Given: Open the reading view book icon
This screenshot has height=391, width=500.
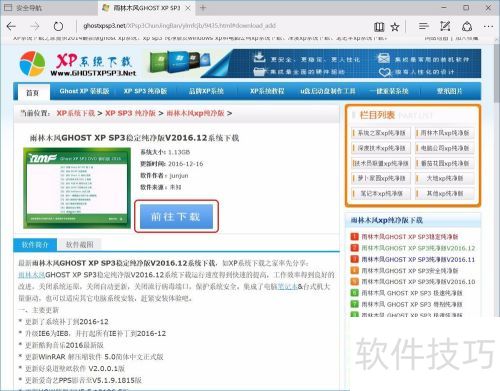Looking at the screenshot, I should (379, 27).
